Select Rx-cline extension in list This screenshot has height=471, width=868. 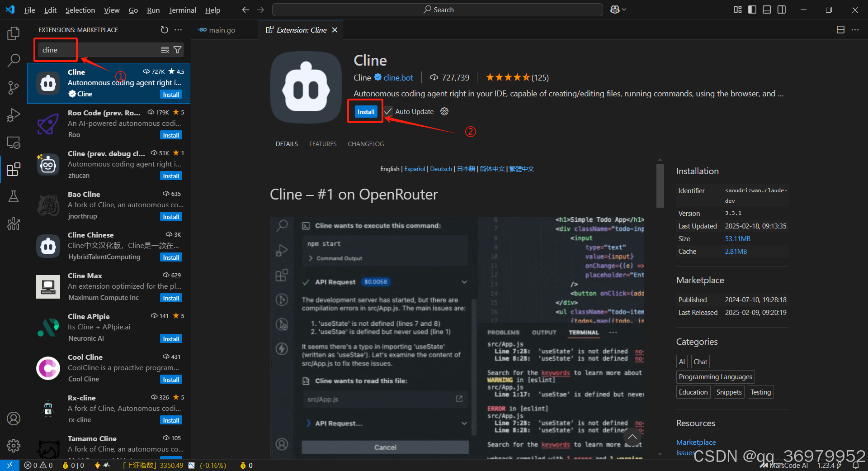pyautogui.click(x=108, y=409)
